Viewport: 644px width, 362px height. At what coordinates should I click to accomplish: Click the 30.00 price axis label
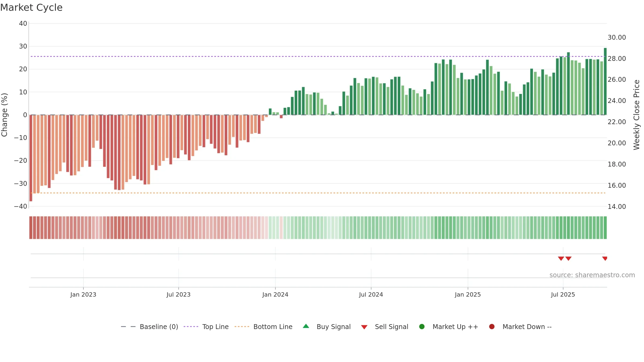click(x=617, y=37)
